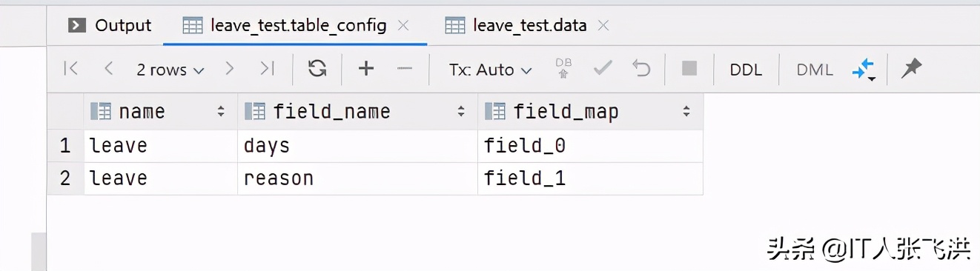Viewport: 980px width, 271px height.
Task: Pin the result tab
Action: [911, 69]
